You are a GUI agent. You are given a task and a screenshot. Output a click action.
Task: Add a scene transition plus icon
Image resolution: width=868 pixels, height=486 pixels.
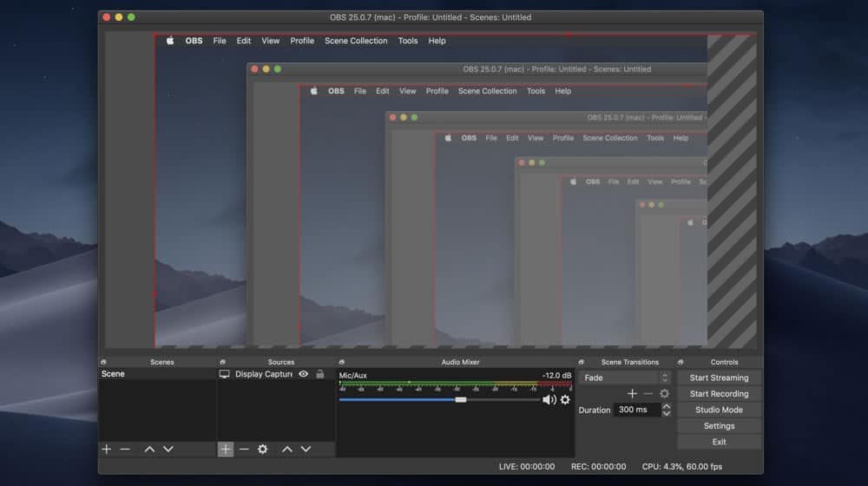pyautogui.click(x=632, y=393)
